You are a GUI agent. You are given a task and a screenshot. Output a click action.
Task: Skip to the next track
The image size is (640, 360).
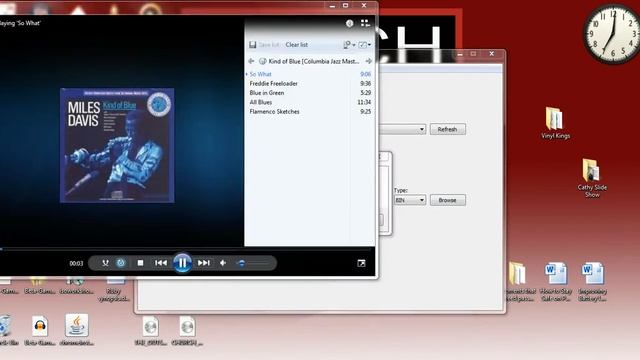coord(204,263)
